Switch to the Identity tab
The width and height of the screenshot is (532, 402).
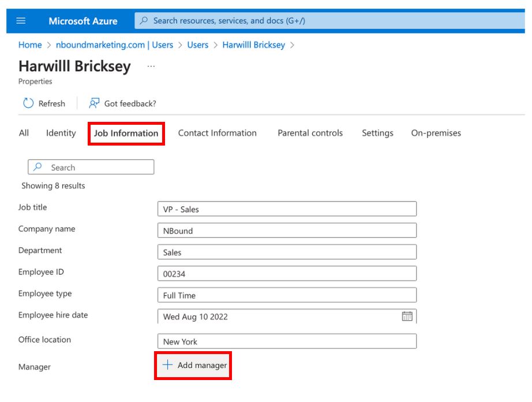point(61,133)
